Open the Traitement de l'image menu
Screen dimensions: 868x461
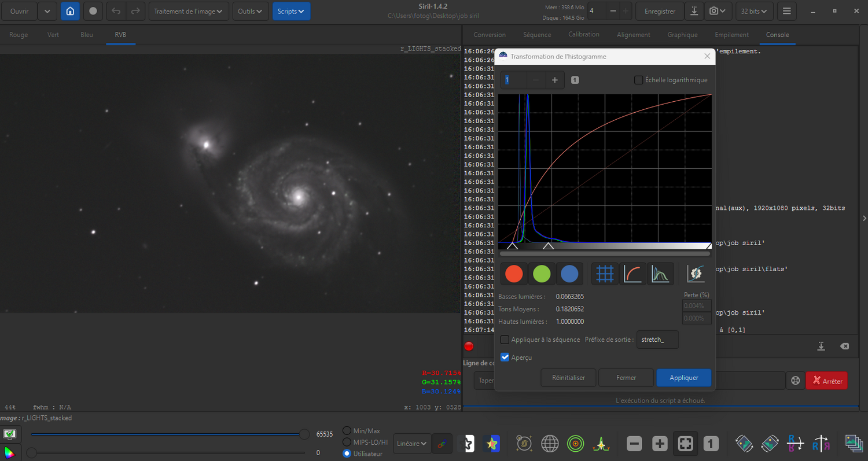tap(189, 11)
